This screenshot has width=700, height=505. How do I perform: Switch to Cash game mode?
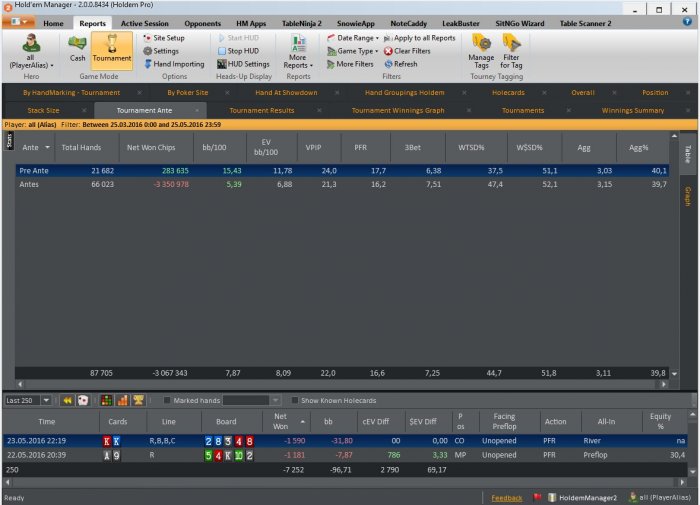pos(77,50)
